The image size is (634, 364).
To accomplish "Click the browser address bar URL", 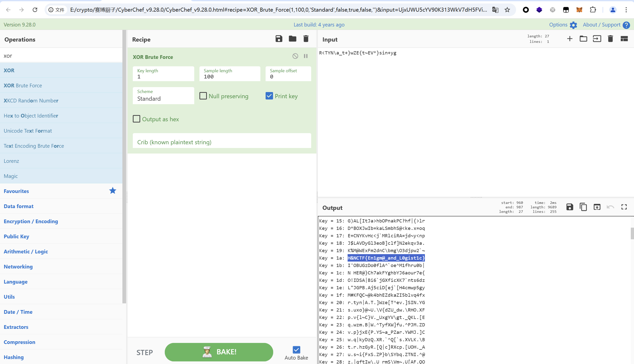I will (x=278, y=10).
